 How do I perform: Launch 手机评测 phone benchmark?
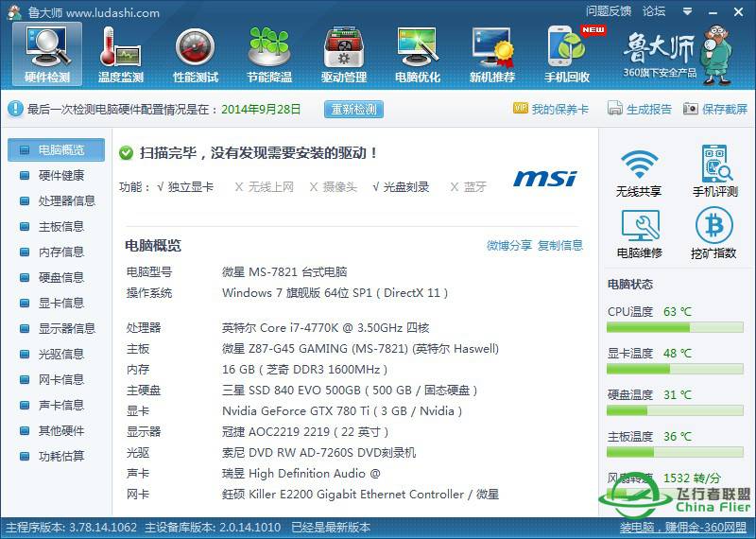715,172
